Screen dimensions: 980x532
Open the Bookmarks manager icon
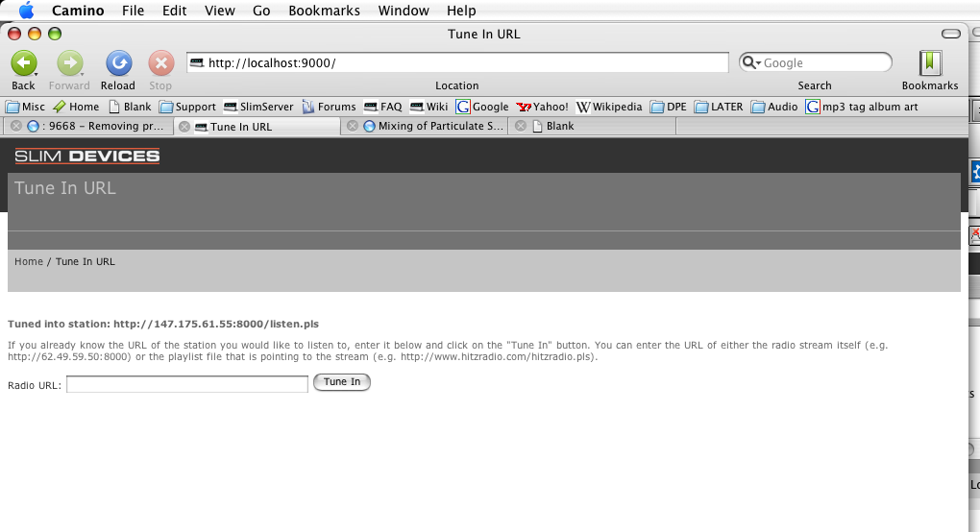(929, 63)
